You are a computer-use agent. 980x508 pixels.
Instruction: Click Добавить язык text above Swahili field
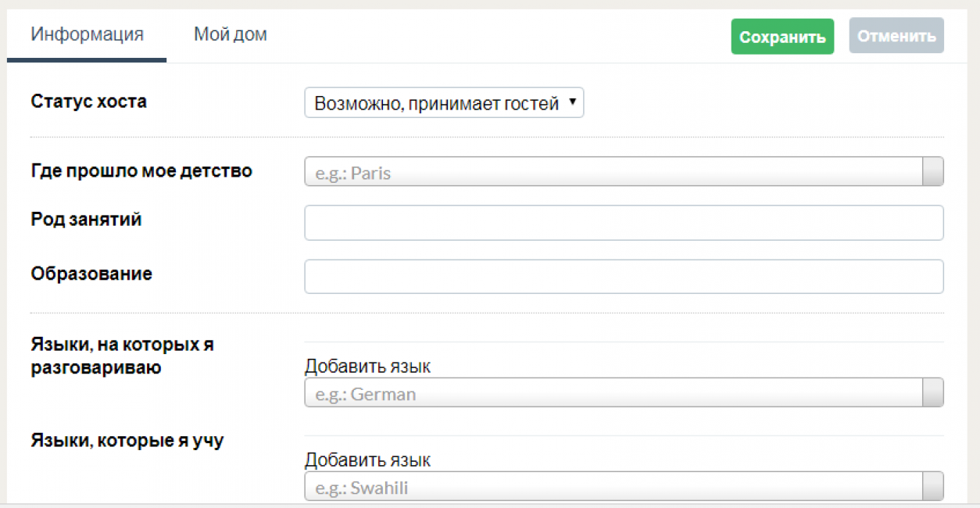pyautogui.click(x=367, y=460)
